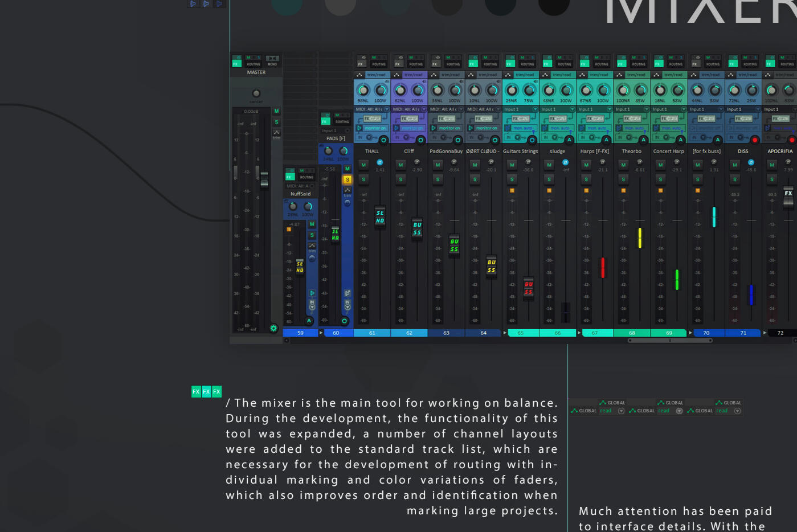This screenshot has height=532, width=797.
Task: Click the green gear icon below the master meters
Action: pyautogui.click(x=273, y=329)
